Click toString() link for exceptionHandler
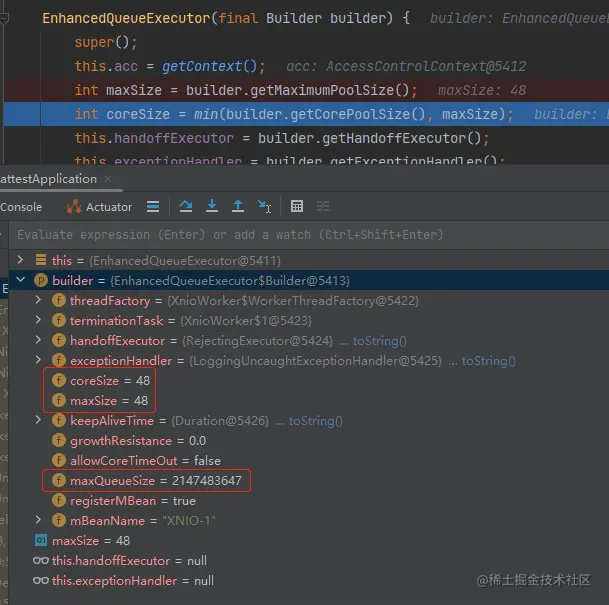Image resolution: width=609 pixels, height=605 pixels. point(489,361)
